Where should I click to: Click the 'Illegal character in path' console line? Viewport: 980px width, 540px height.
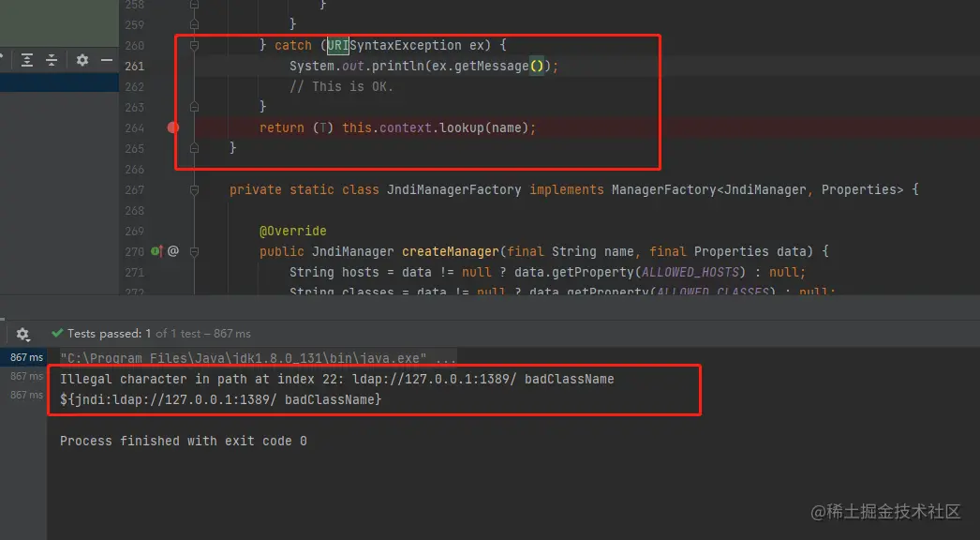[x=337, y=379]
